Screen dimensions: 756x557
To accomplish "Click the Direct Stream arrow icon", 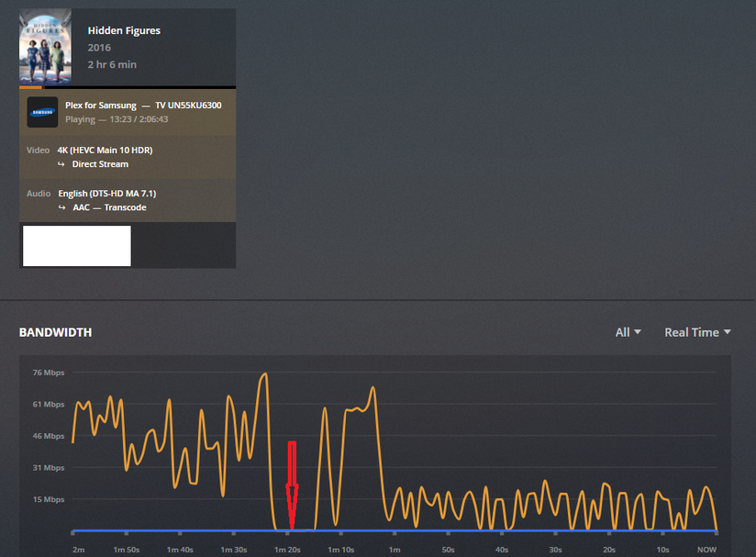I will (x=61, y=164).
